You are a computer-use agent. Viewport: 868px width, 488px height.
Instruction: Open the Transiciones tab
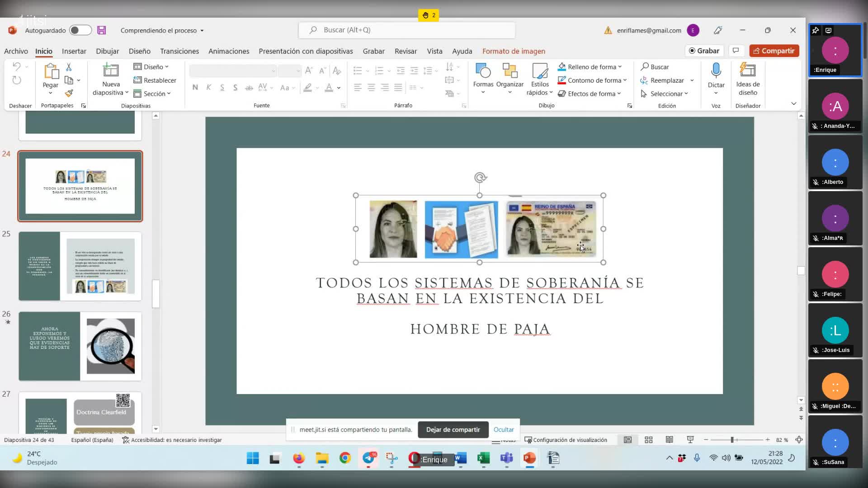pyautogui.click(x=179, y=51)
